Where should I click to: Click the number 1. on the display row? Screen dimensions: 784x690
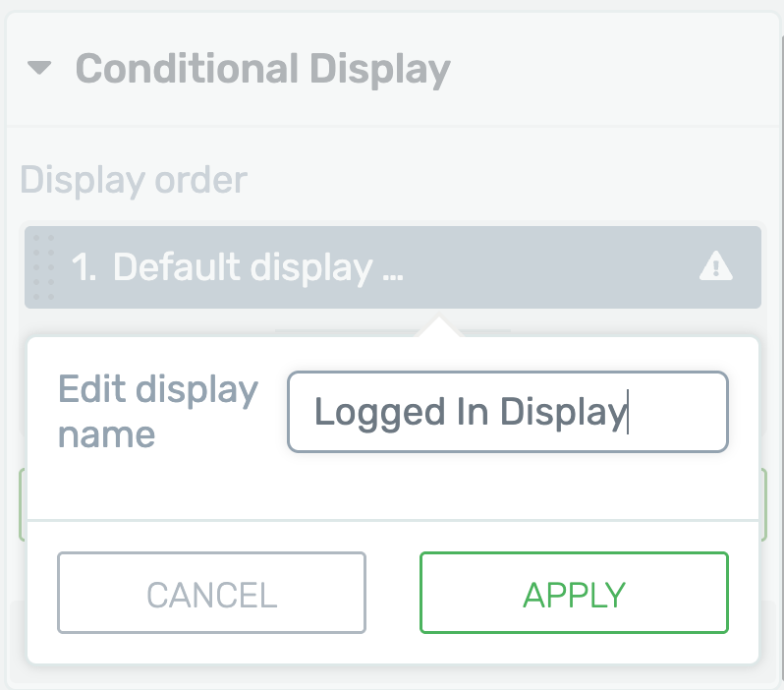[84, 266]
